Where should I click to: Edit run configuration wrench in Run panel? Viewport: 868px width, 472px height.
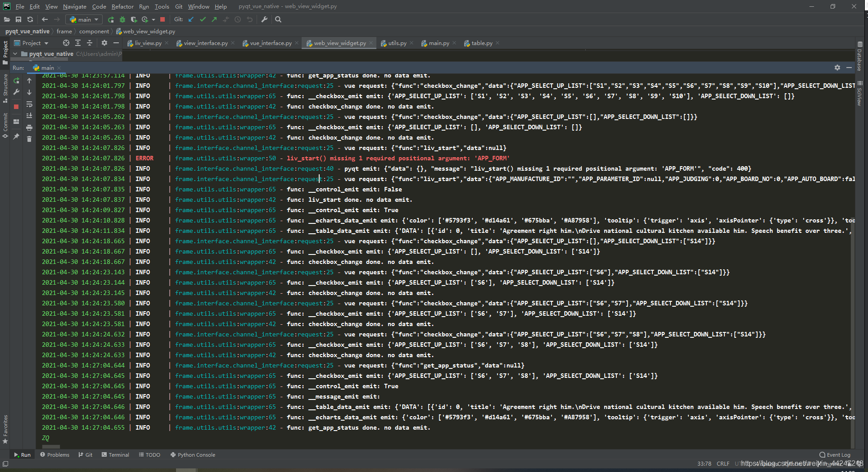point(16,92)
